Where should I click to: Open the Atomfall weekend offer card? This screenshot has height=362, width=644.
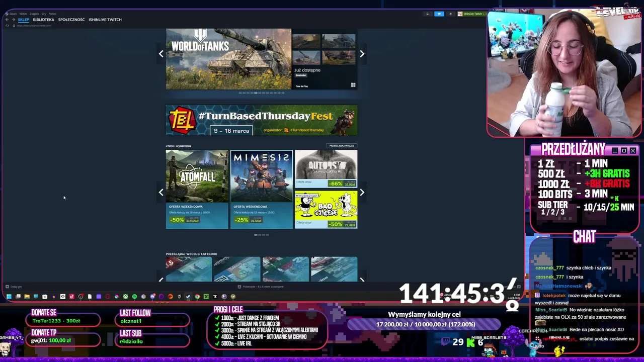click(x=197, y=189)
